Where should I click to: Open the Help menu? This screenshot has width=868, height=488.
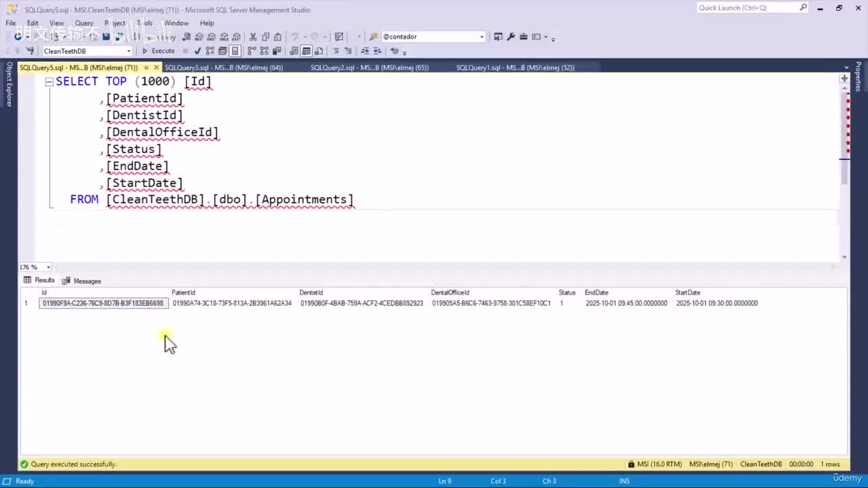pyautogui.click(x=207, y=23)
